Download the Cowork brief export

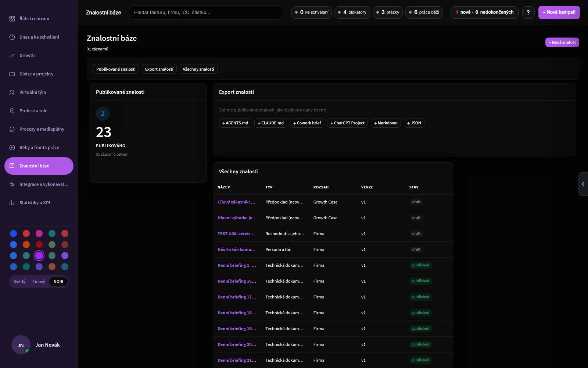[x=307, y=123]
